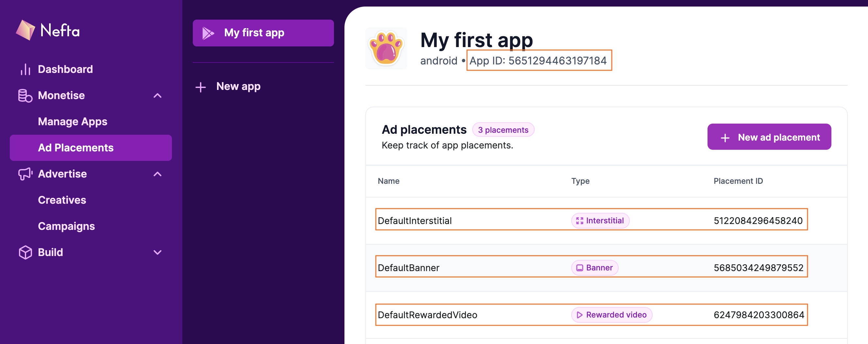Expand the Build section chevron
This screenshot has width=868, height=344.
tap(158, 252)
